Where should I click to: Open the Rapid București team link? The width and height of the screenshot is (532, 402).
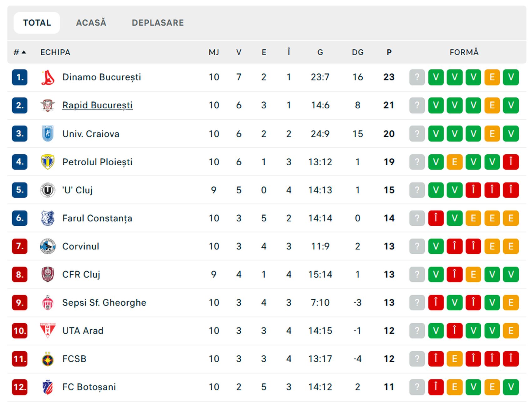pyautogui.click(x=97, y=105)
